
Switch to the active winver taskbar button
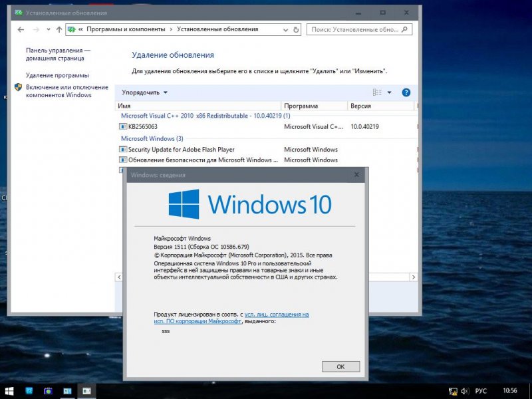87,391
